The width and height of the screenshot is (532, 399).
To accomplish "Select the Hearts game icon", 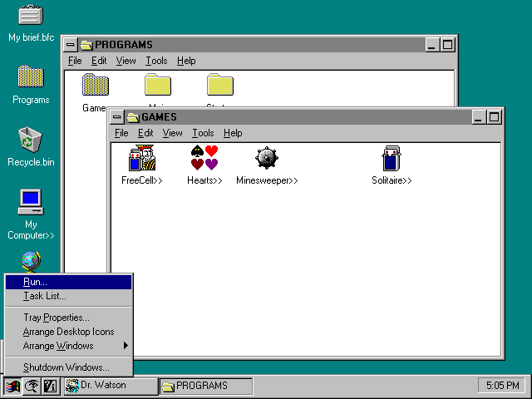I will [x=204, y=158].
